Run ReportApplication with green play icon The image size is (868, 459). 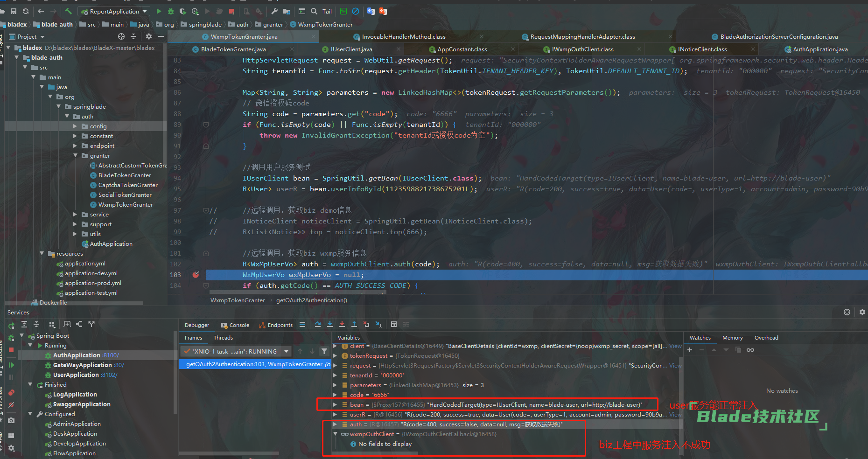159,11
